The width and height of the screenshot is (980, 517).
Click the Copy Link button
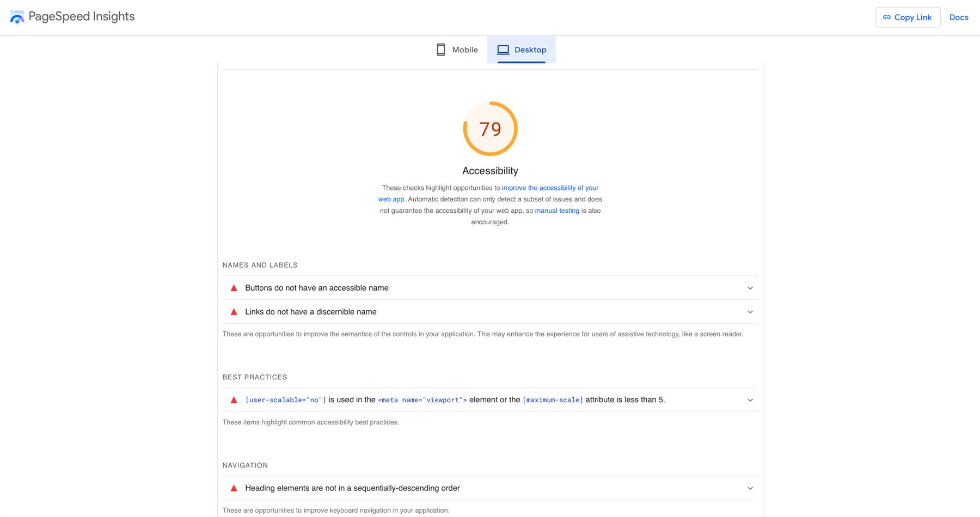point(908,17)
